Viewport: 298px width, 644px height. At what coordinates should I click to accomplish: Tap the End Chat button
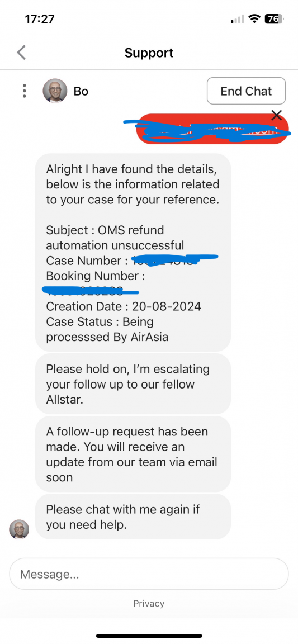pos(246,91)
